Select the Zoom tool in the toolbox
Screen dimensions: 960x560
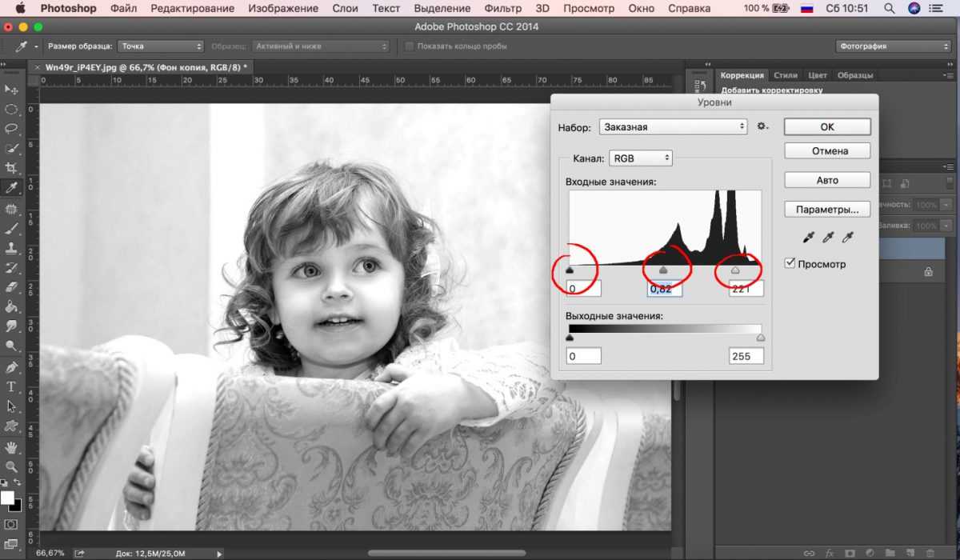tap(11, 466)
